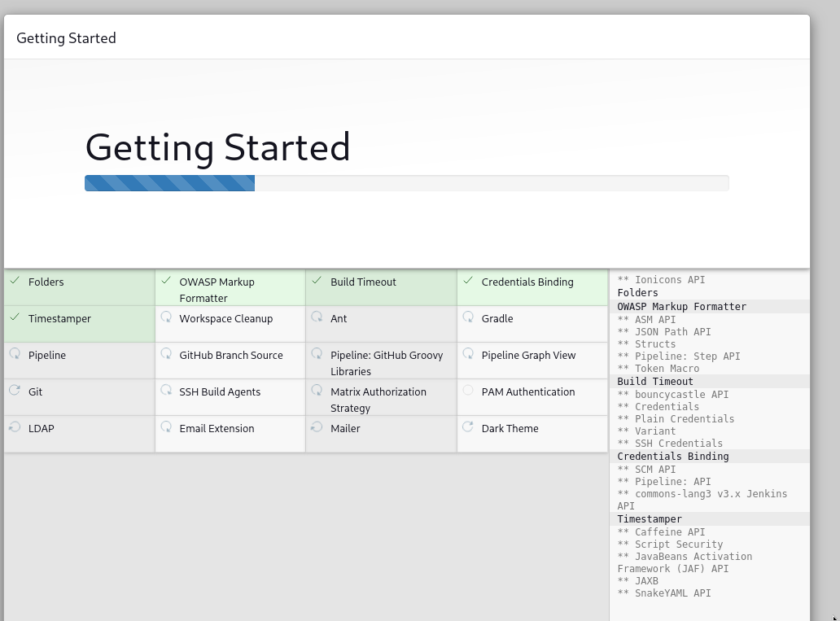Select the Matrix Authorization Strategy label
The height and width of the screenshot is (621, 840).
pos(378,400)
